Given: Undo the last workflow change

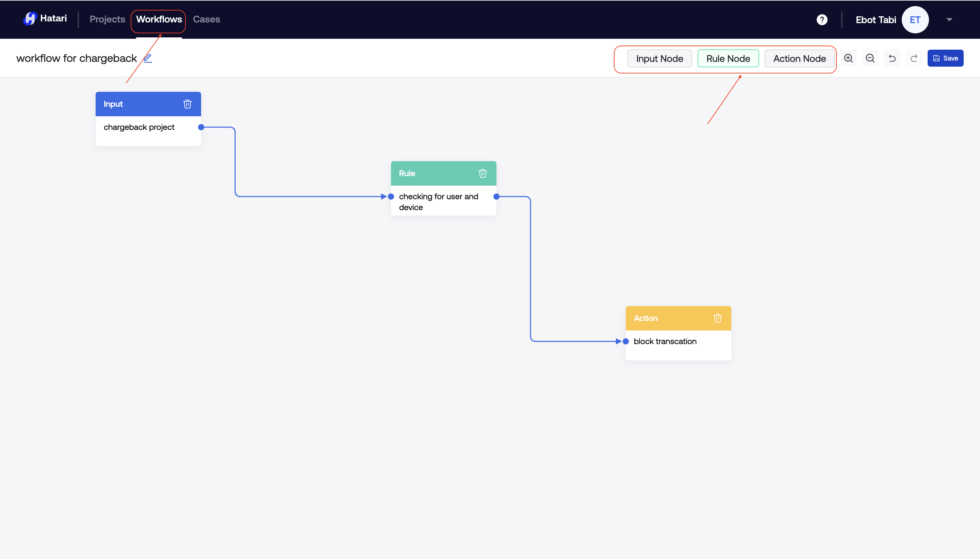Looking at the screenshot, I should point(892,58).
